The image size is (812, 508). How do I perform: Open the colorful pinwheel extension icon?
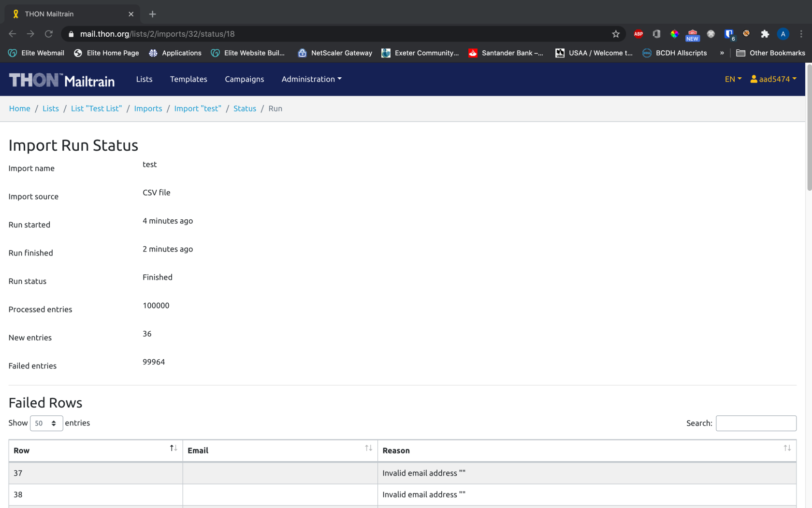pyautogui.click(x=674, y=34)
